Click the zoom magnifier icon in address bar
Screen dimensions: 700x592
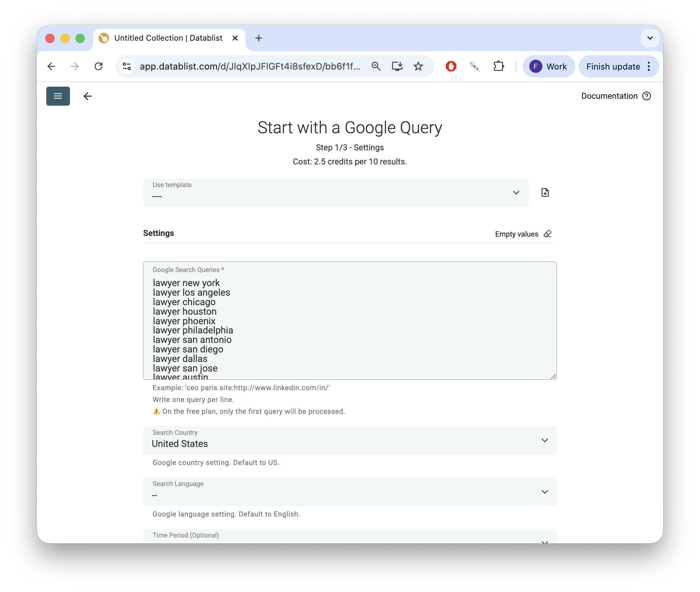[376, 66]
